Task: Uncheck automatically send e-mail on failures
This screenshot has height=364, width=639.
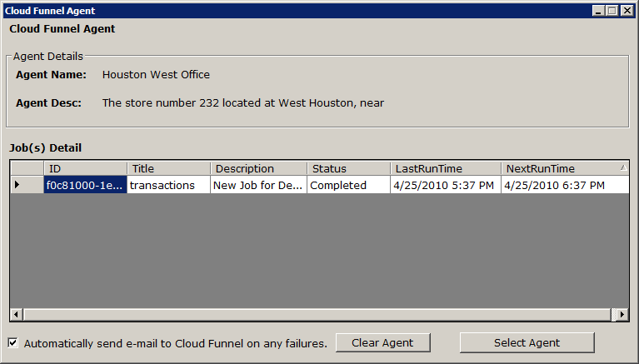Action: (x=13, y=343)
